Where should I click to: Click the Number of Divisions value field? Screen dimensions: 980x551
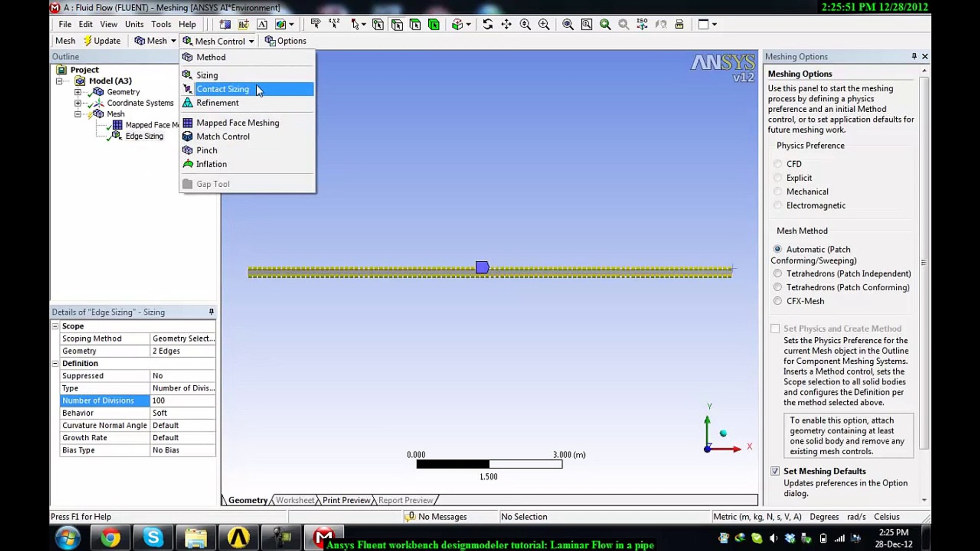pos(183,400)
